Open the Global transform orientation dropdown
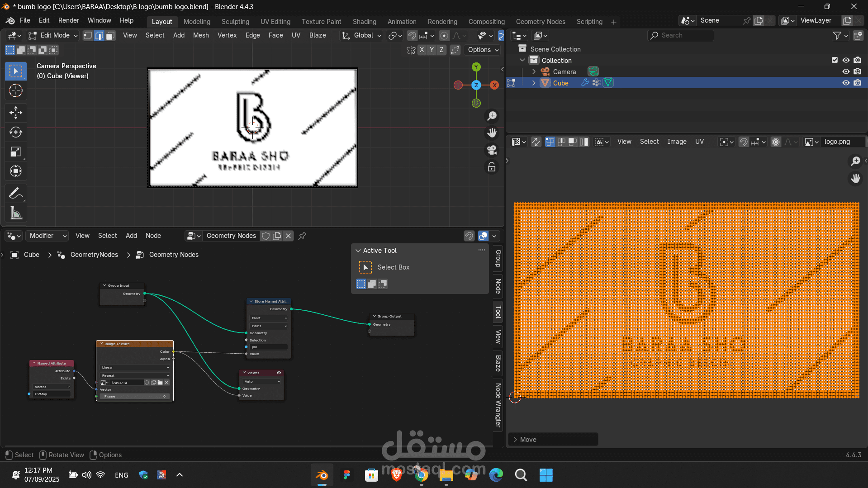The height and width of the screenshot is (488, 868). point(362,35)
